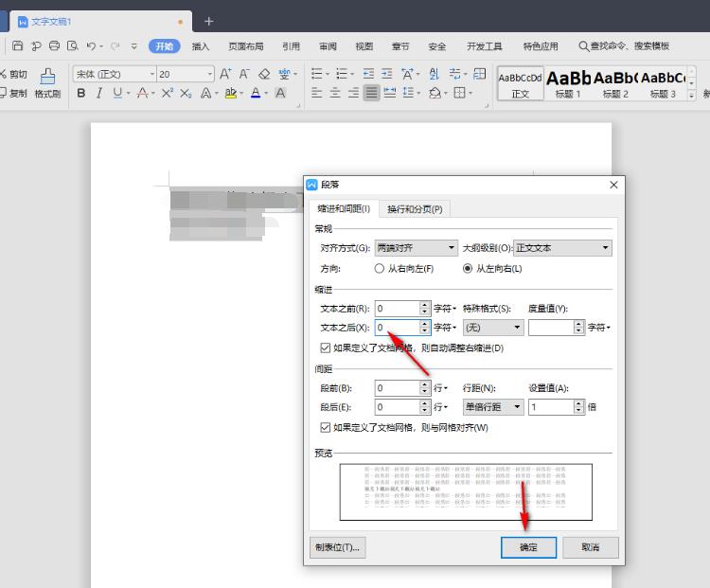Open the outline level (大纲级别) dropdown
710x588 pixels.
[x=563, y=248]
